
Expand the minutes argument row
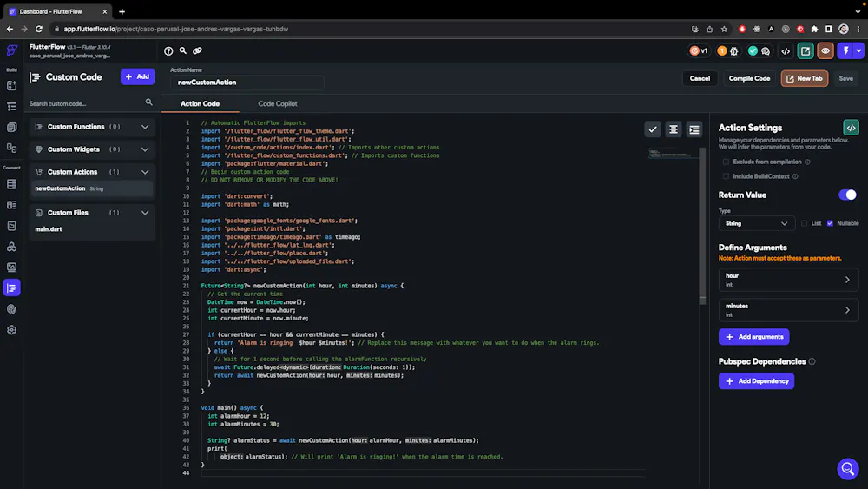tap(788, 310)
